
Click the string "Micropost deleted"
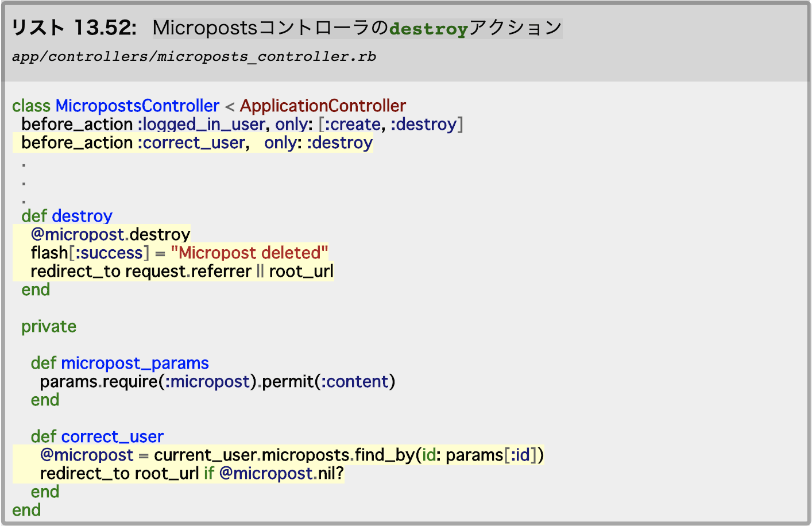tap(249, 253)
